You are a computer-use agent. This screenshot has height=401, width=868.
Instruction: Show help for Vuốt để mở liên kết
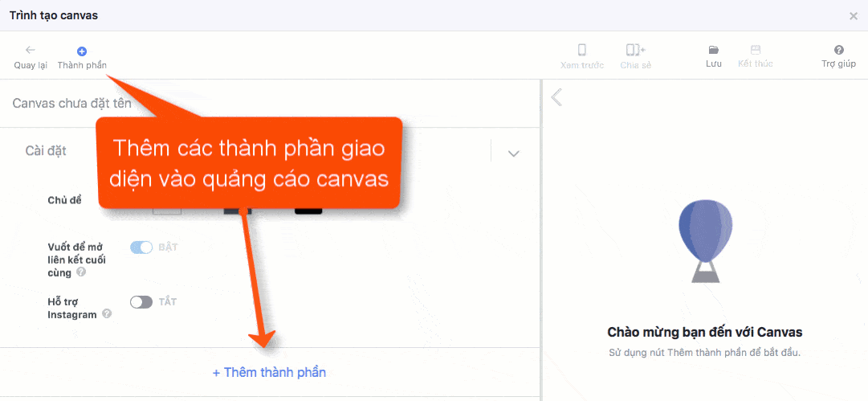[81, 272]
